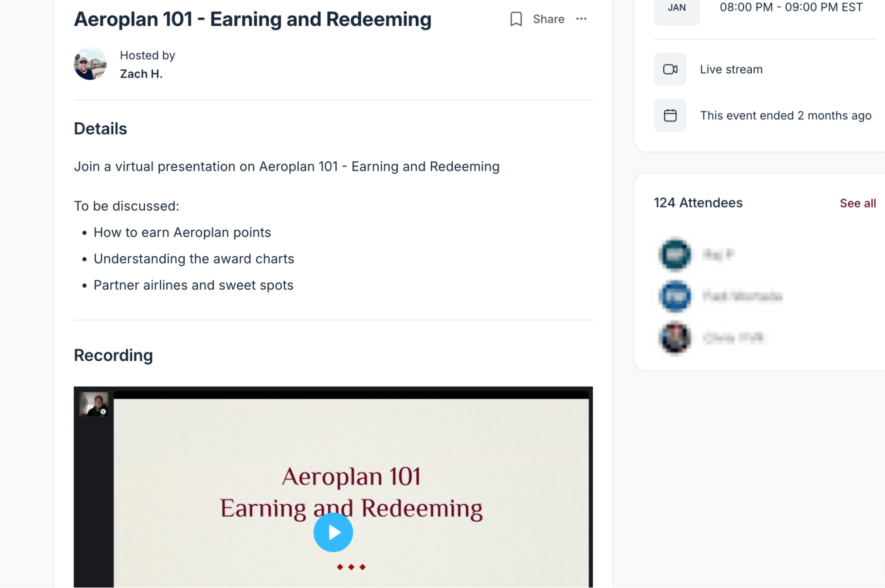Click second attendee's blue avatar
This screenshot has width=885, height=588.
pos(675,296)
